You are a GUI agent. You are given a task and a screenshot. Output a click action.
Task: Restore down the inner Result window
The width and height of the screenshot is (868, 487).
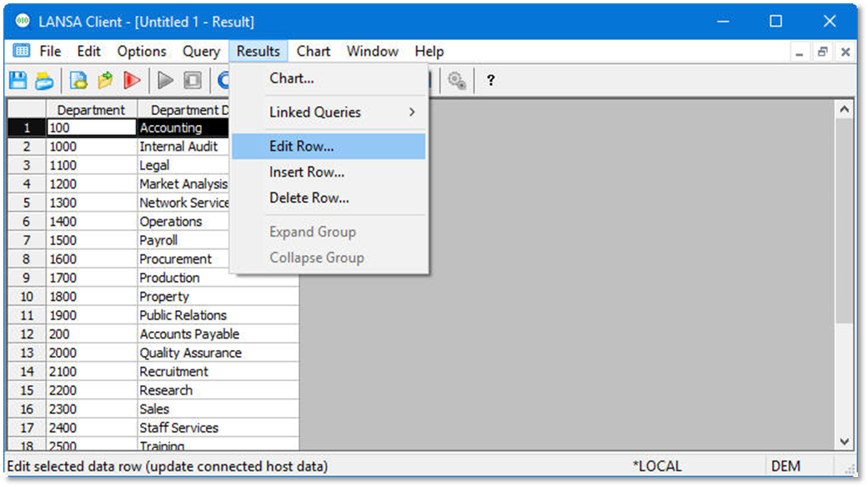[x=823, y=52]
